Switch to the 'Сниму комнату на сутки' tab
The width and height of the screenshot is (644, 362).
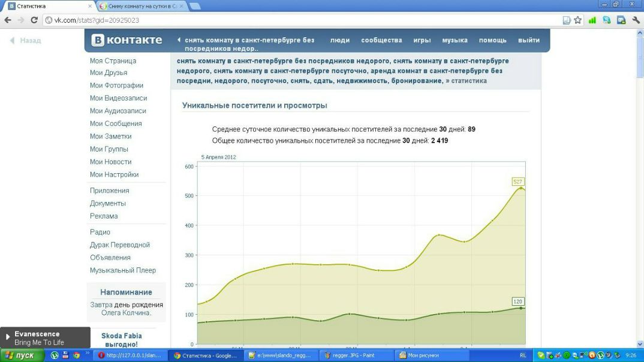tap(142, 6)
